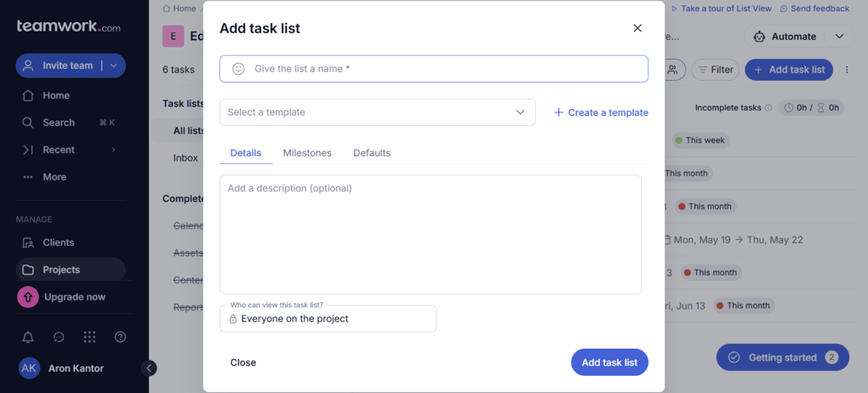Click the teamwork.com logo
868x393 pixels.
(68, 26)
